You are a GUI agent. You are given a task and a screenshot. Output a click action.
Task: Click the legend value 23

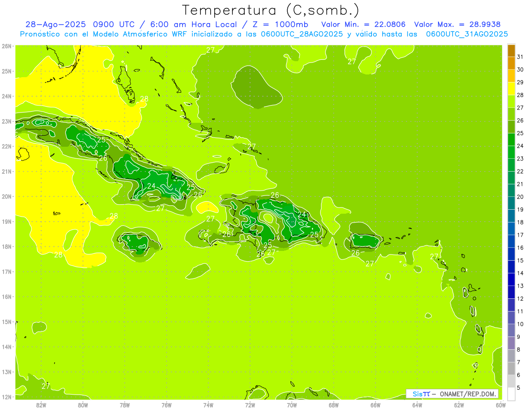(x=520, y=159)
